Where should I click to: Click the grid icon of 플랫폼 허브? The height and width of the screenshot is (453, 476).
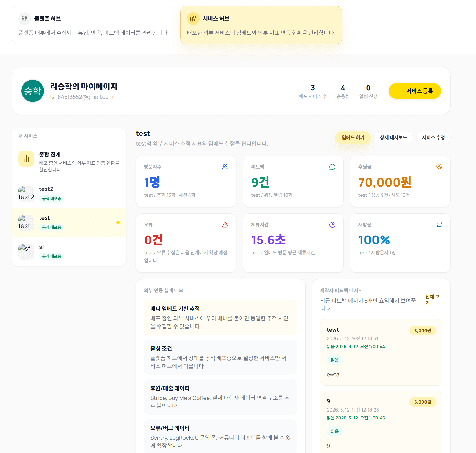coord(25,19)
